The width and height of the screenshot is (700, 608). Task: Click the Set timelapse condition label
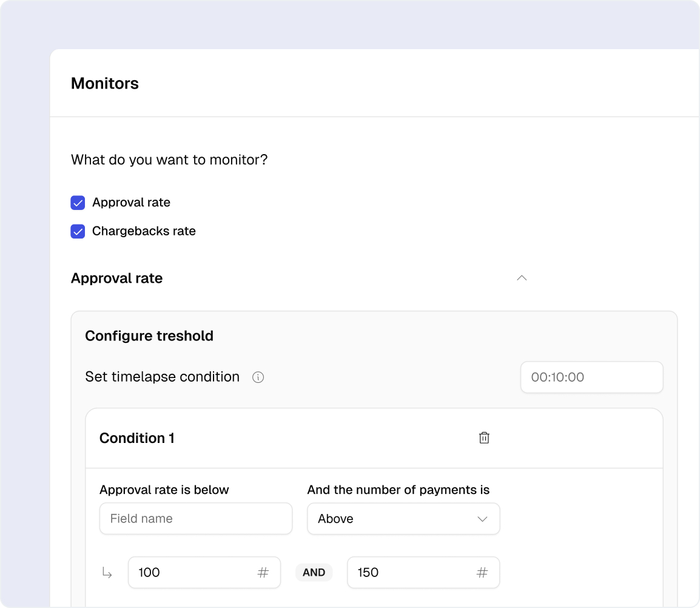(x=163, y=377)
